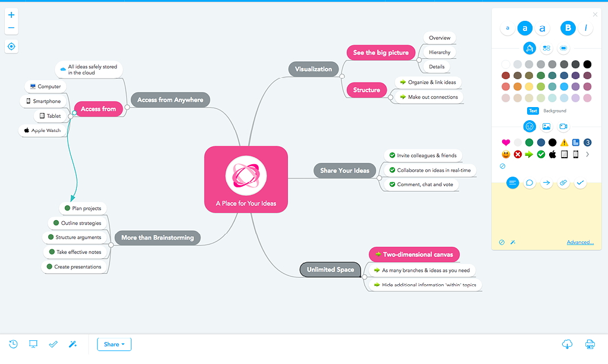
Task: Select the See the big picture topic
Action: click(381, 52)
